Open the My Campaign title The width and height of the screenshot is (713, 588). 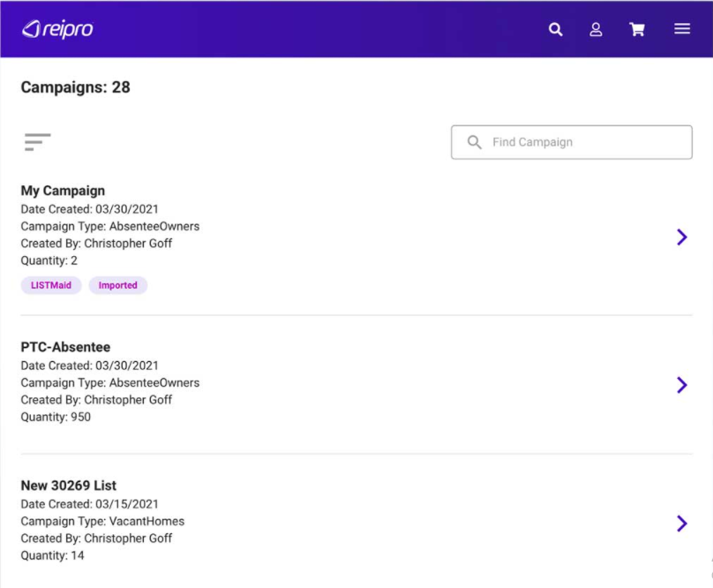[63, 191]
